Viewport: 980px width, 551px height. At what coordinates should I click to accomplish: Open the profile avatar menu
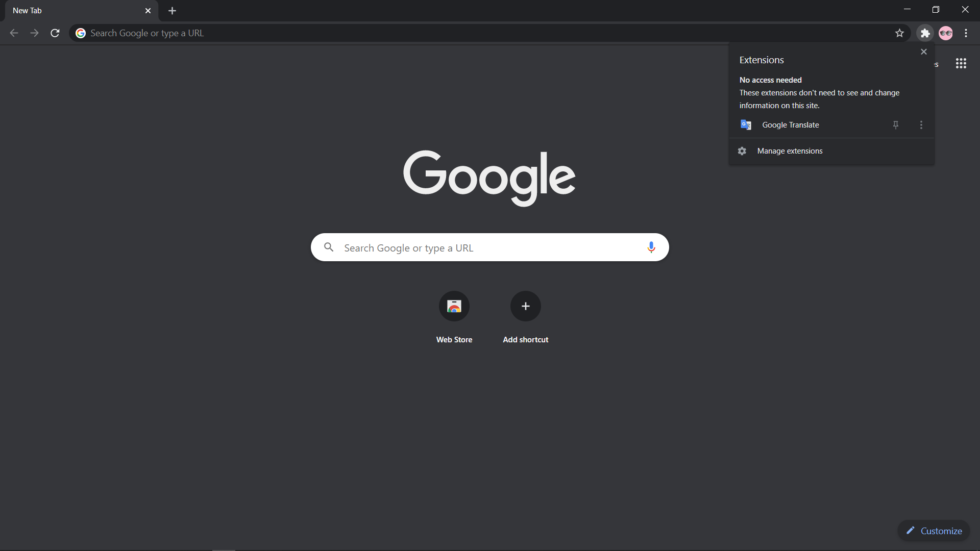coord(946,33)
